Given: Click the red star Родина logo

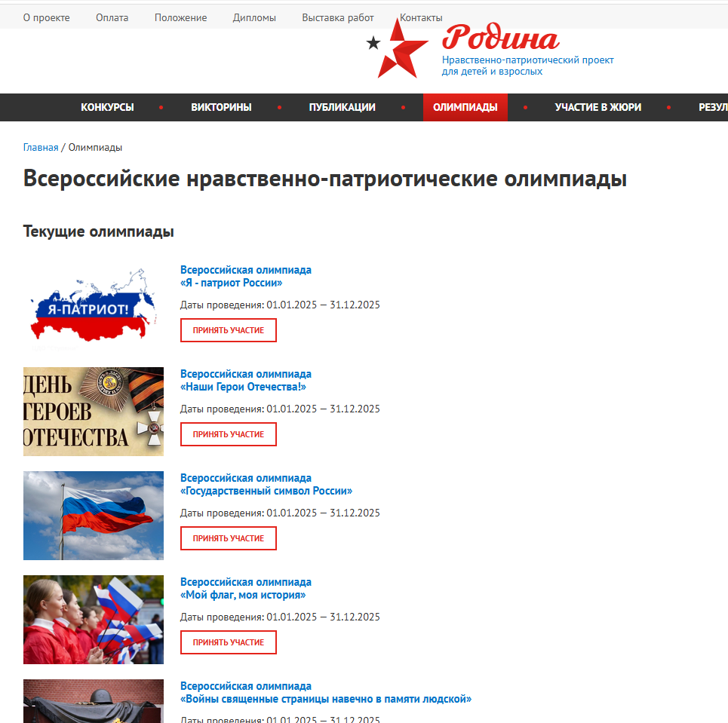Looking at the screenshot, I should 490,49.
